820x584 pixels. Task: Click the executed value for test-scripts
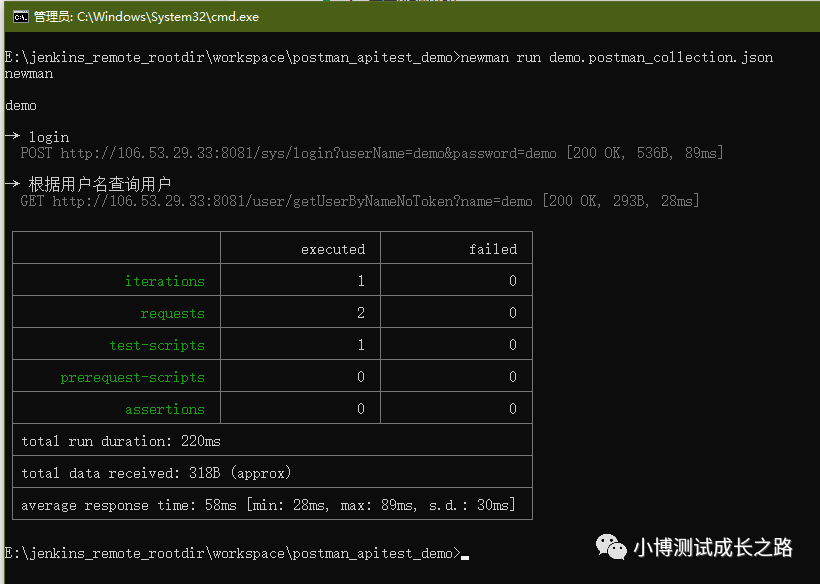pyautogui.click(x=361, y=345)
